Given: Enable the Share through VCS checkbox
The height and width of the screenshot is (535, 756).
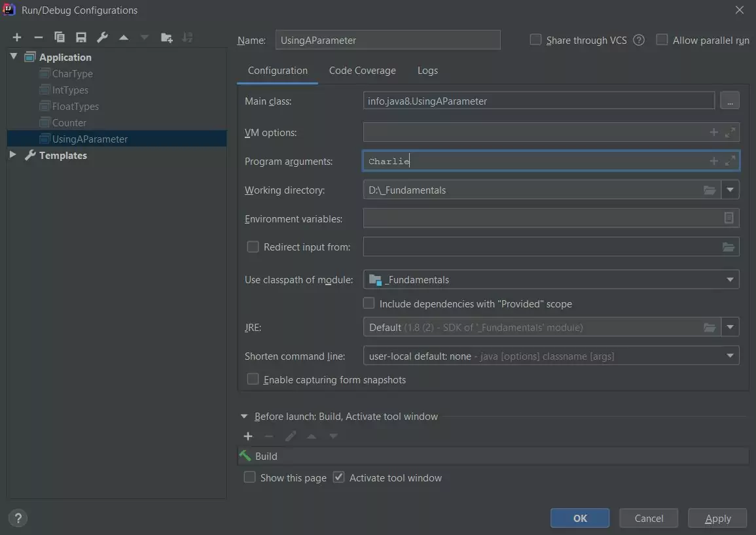Looking at the screenshot, I should click(535, 40).
